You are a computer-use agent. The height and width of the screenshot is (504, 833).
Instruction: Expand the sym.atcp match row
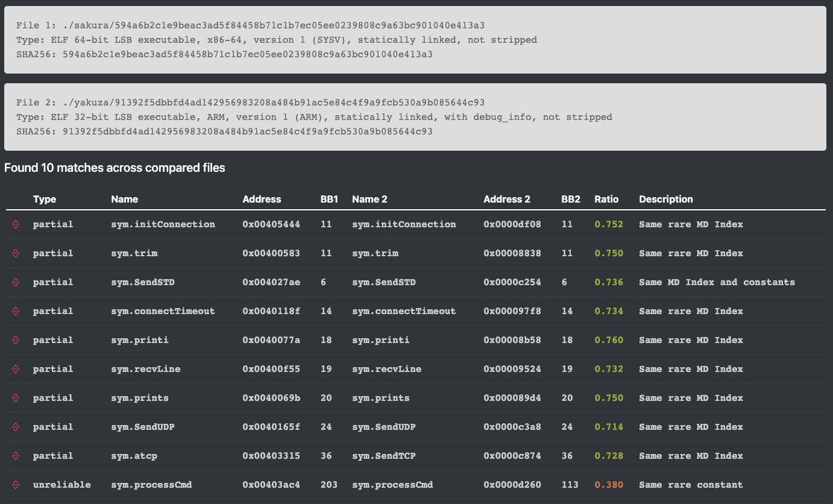pyautogui.click(x=16, y=456)
